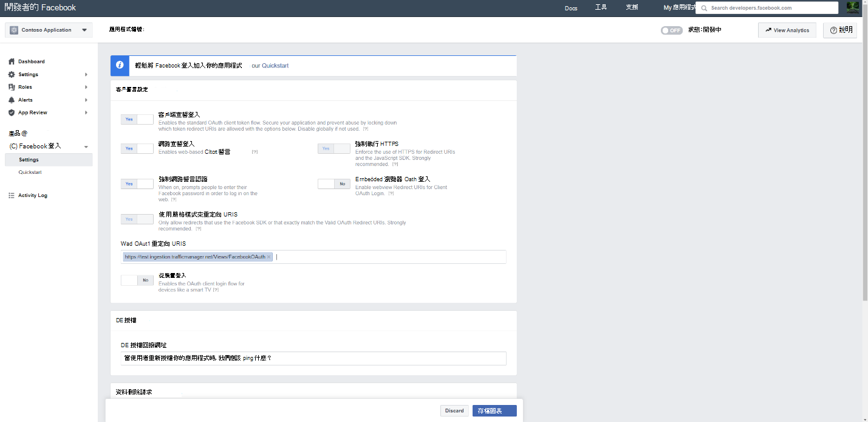Image resolution: width=868 pixels, height=422 pixels.
Task: Select the Roles icon in the sidebar
Action: point(12,87)
